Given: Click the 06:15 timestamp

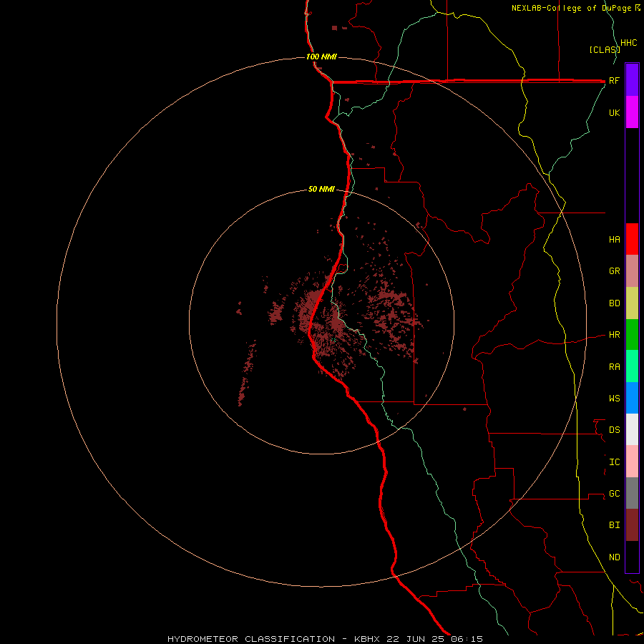Looking at the screenshot, I should pyautogui.click(x=466, y=639).
